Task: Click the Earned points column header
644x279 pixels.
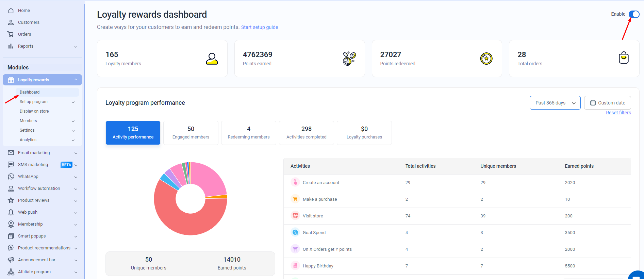Action: click(579, 166)
